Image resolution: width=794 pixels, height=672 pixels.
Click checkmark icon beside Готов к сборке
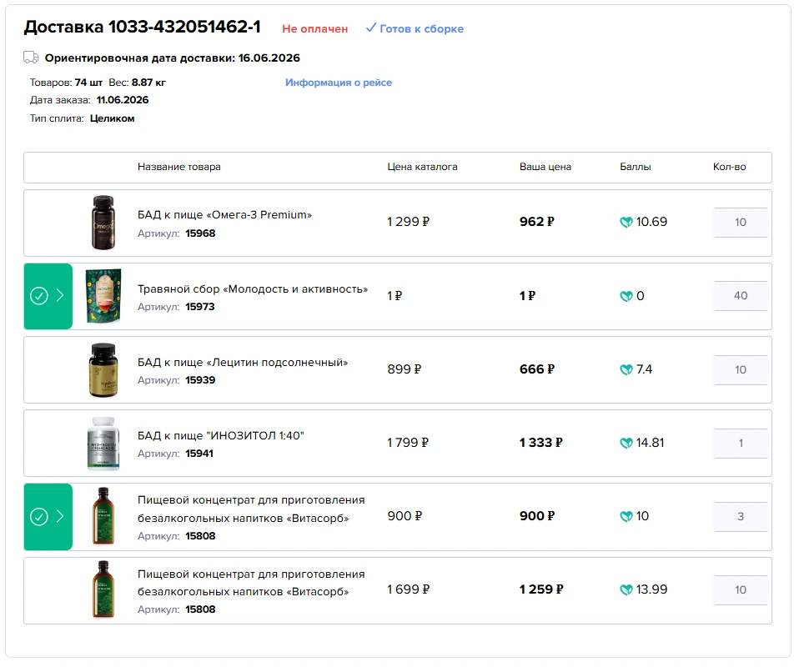[370, 28]
